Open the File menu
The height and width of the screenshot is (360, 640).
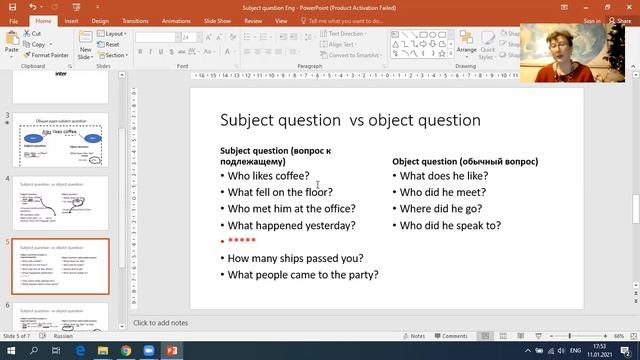[x=13, y=21]
